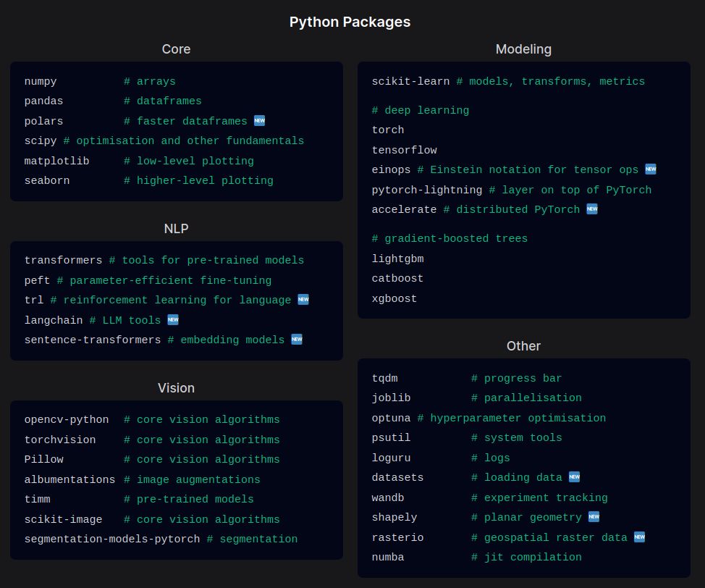Image resolution: width=705 pixels, height=588 pixels.
Task: Click the '# higher-level plotting' comment
Action: pos(198,181)
